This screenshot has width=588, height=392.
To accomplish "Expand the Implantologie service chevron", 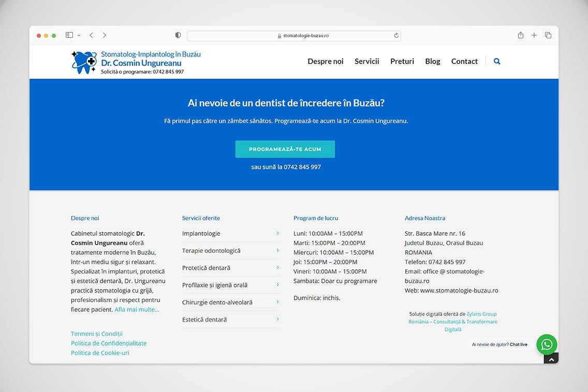I will (x=277, y=234).
